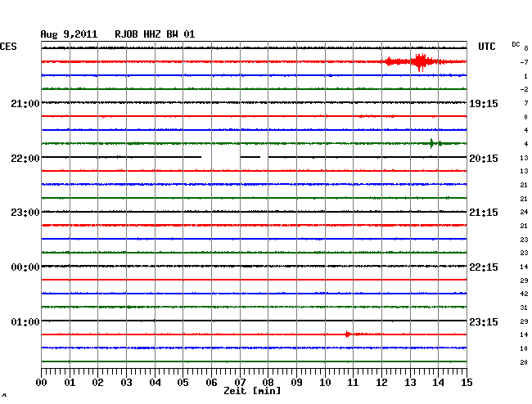Viewport: 532px width, 404px height.
Task: Click the "03" minute axis label
Action: click(x=126, y=383)
